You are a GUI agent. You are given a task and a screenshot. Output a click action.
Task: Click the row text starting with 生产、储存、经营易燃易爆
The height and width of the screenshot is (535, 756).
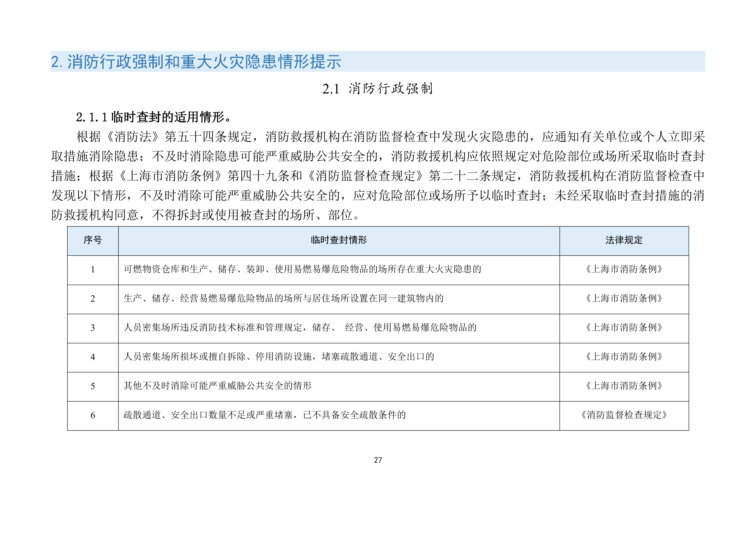pos(283,299)
